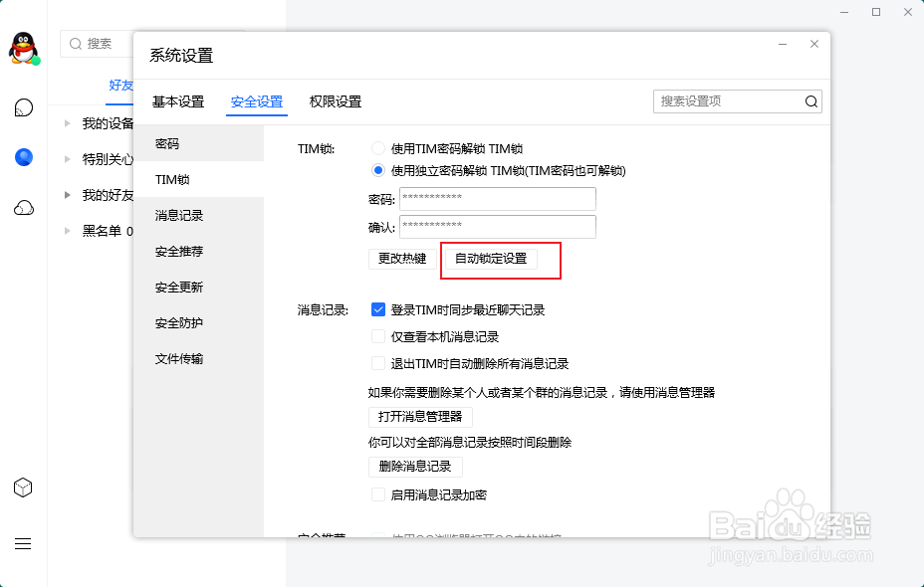Select 使用TIM密码解锁 TIM锁 radio option
Screen dimensions: 924x587
pyautogui.click(x=378, y=148)
